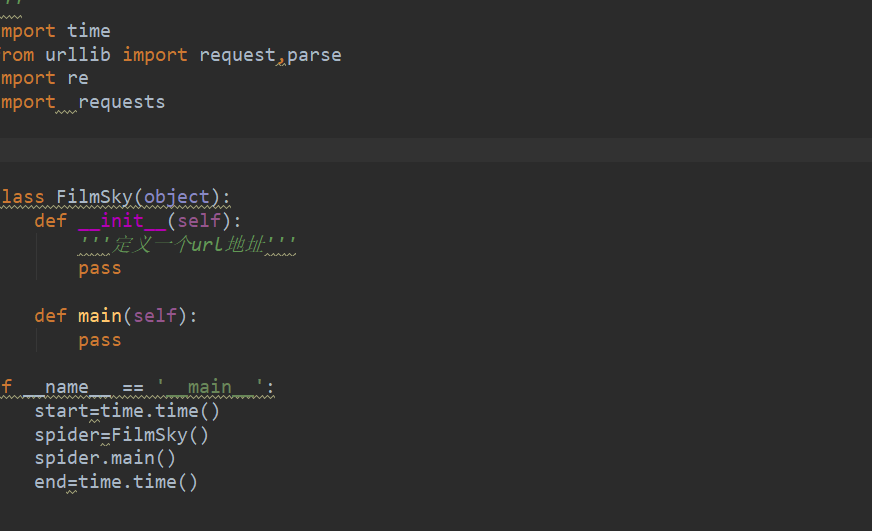Click the object base class
Screen dimensions: 872x531
177,196
